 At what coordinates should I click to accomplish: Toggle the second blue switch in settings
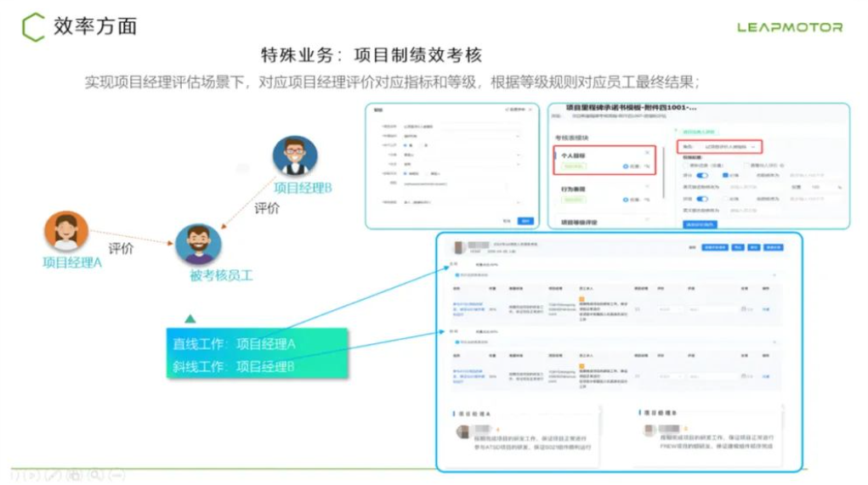point(702,199)
